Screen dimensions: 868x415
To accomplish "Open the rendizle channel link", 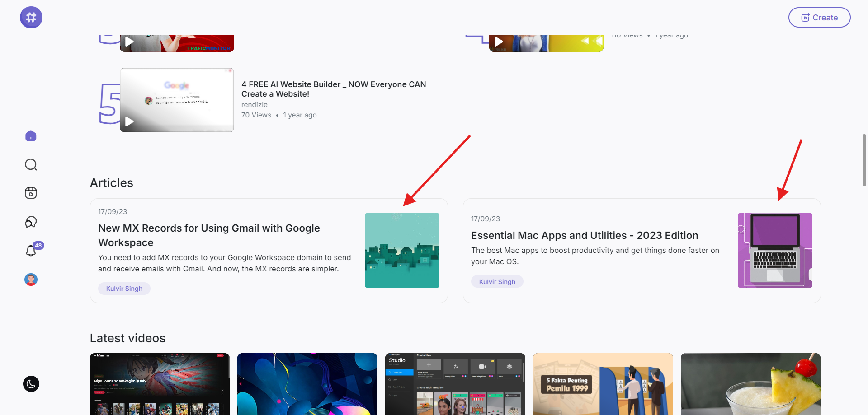I will tap(255, 105).
